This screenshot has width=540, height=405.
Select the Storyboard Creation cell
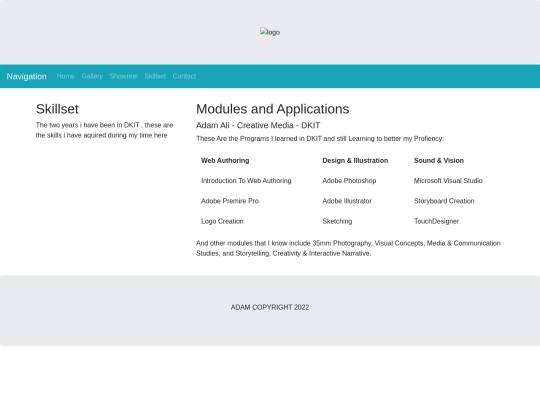click(444, 201)
